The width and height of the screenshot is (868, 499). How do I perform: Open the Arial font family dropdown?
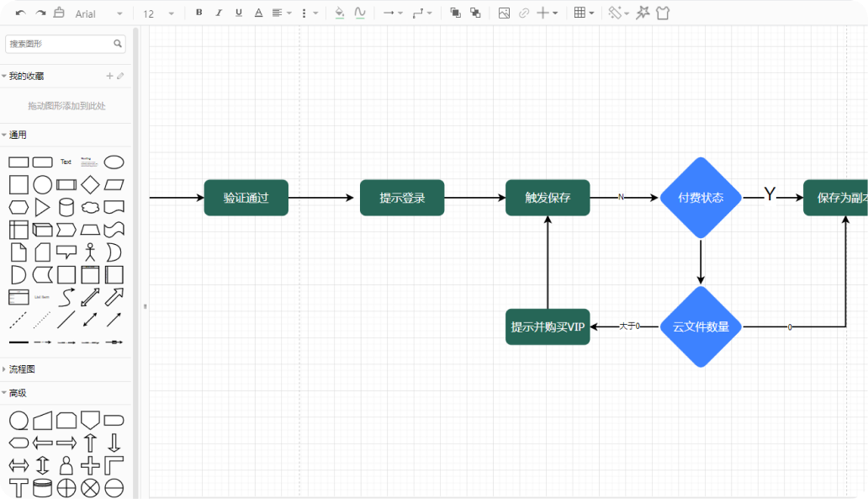[98, 14]
